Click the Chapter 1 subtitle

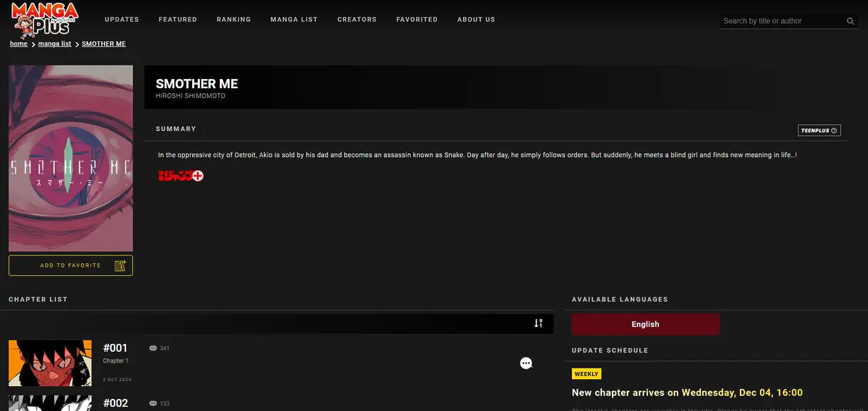click(x=116, y=361)
